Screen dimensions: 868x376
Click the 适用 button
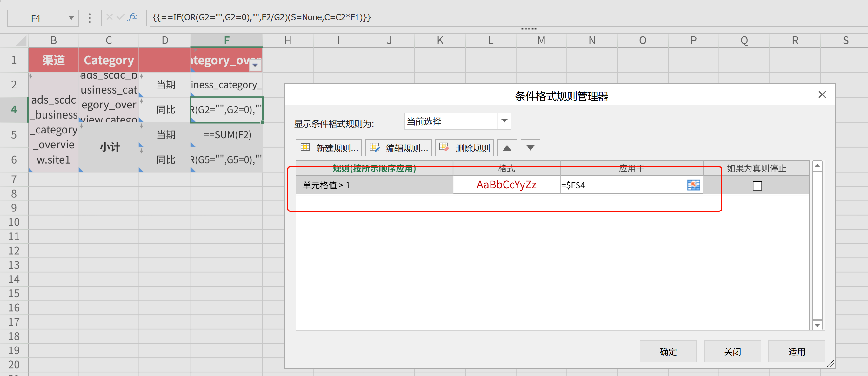(797, 351)
